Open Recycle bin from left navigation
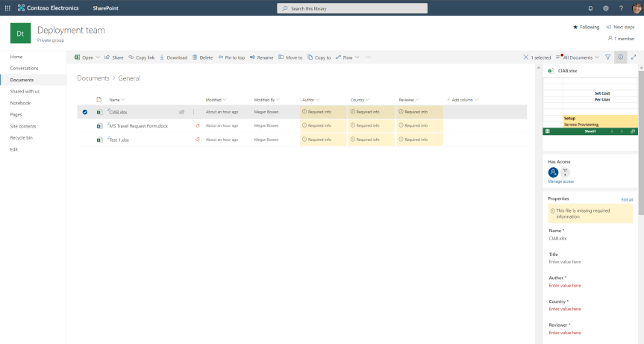 [x=22, y=138]
